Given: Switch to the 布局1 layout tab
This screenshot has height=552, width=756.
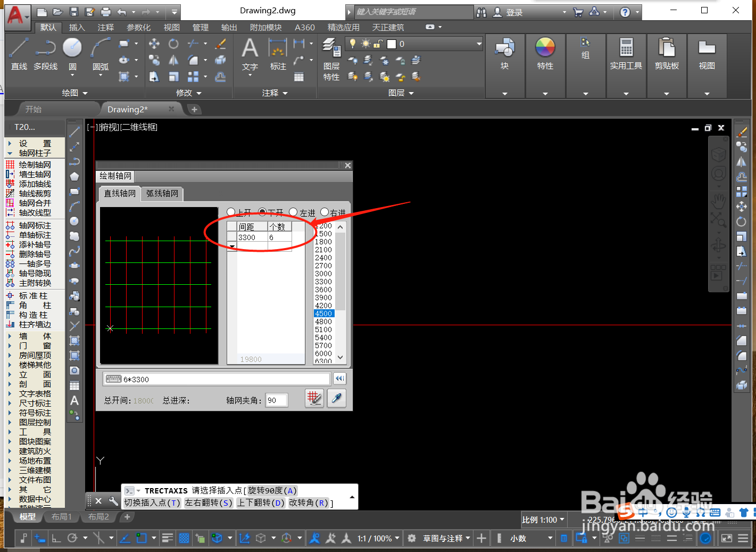Looking at the screenshot, I should click(x=61, y=516).
